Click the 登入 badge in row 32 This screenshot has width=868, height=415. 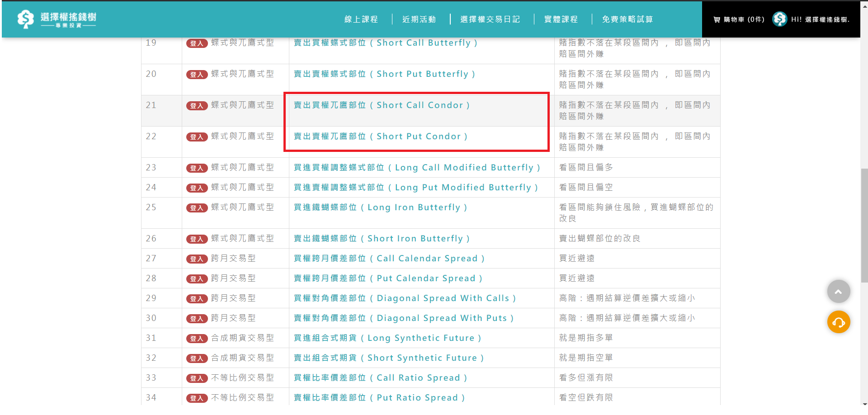coord(197,358)
